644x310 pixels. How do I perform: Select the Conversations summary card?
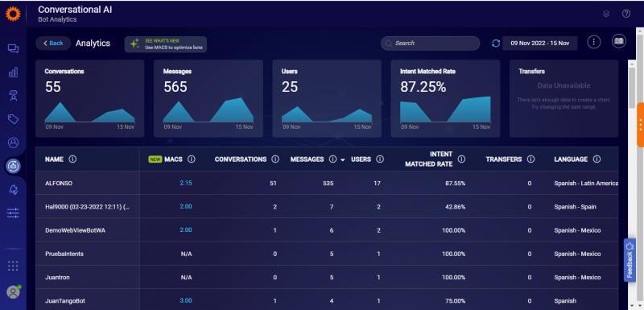pyautogui.click(x=89, y=98)
